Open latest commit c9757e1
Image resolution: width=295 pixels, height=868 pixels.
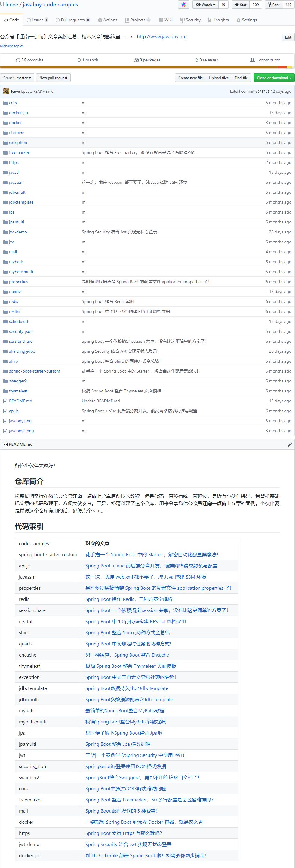[x=262, y=91]
